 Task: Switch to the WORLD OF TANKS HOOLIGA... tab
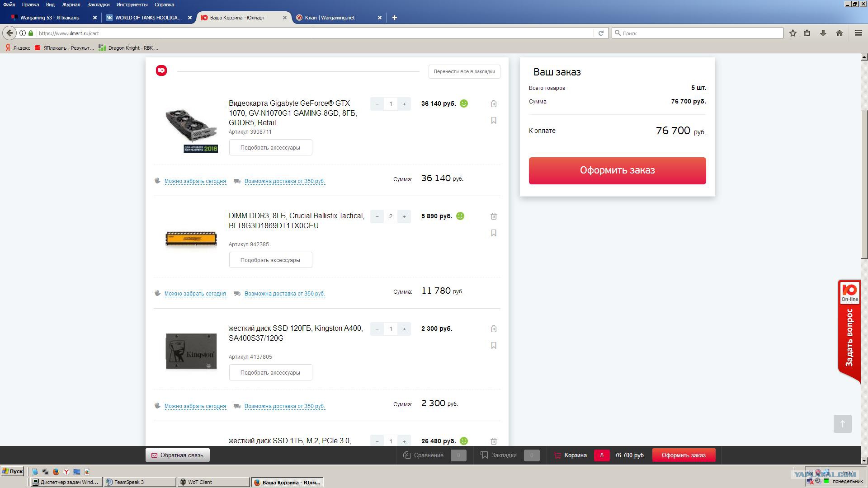pos(148,18)
